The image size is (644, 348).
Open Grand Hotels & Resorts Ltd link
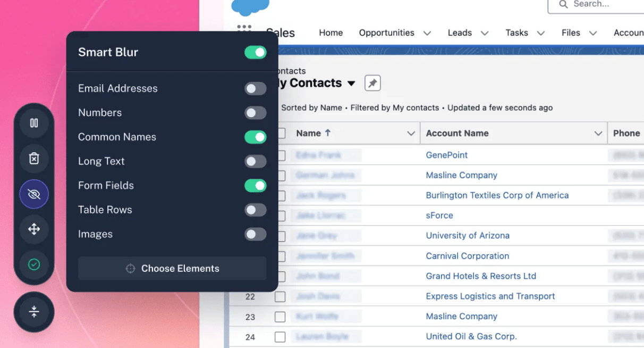(481, 276)
